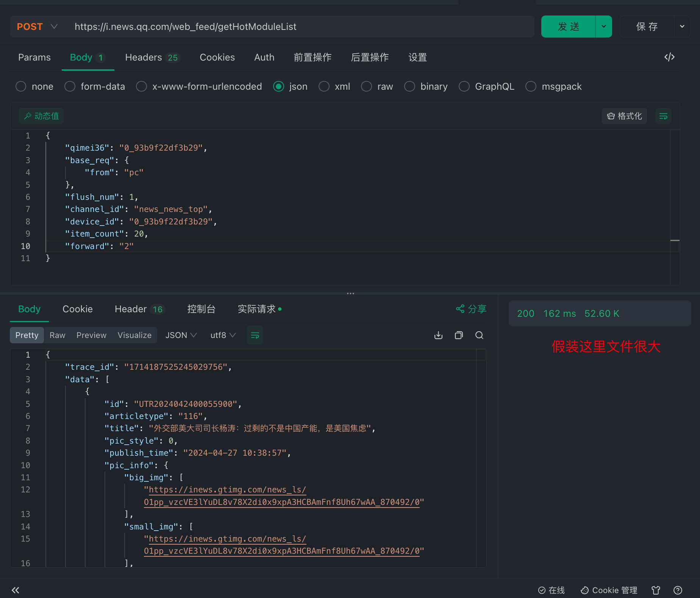Open the response Cookie tab
700x598 pixels.
77,309
